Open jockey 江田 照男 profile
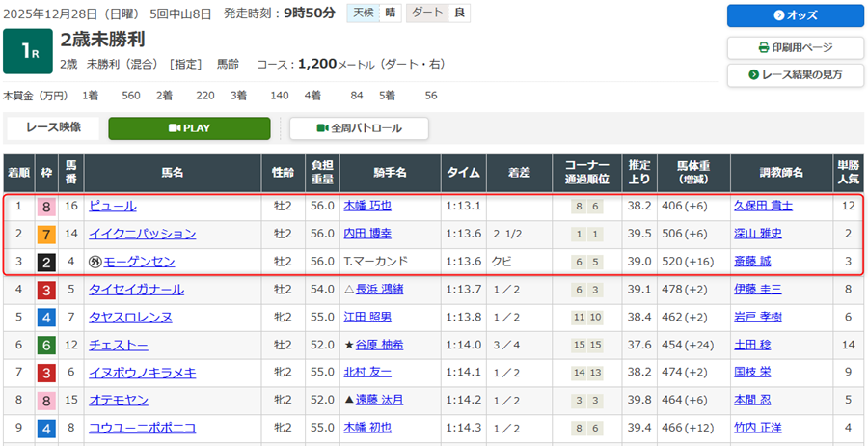The image size is (868, 446). click(367, 318)
